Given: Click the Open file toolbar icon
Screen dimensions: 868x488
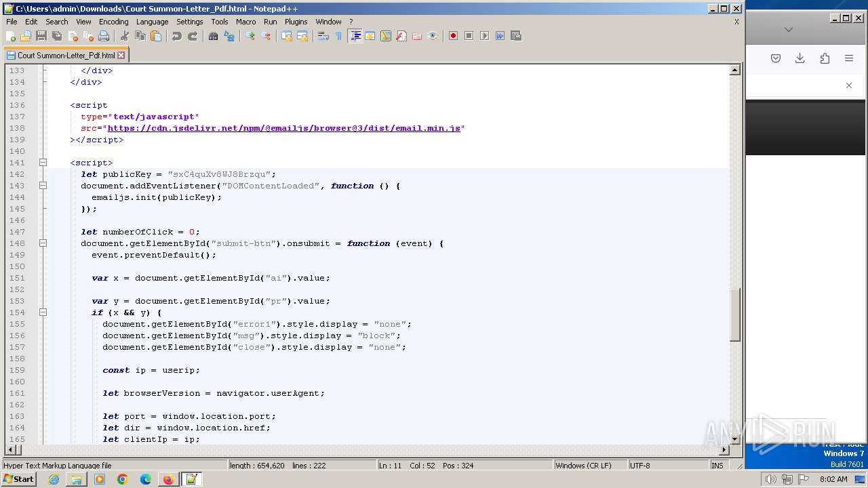Looking at the screenshot, I should [26, 36].
